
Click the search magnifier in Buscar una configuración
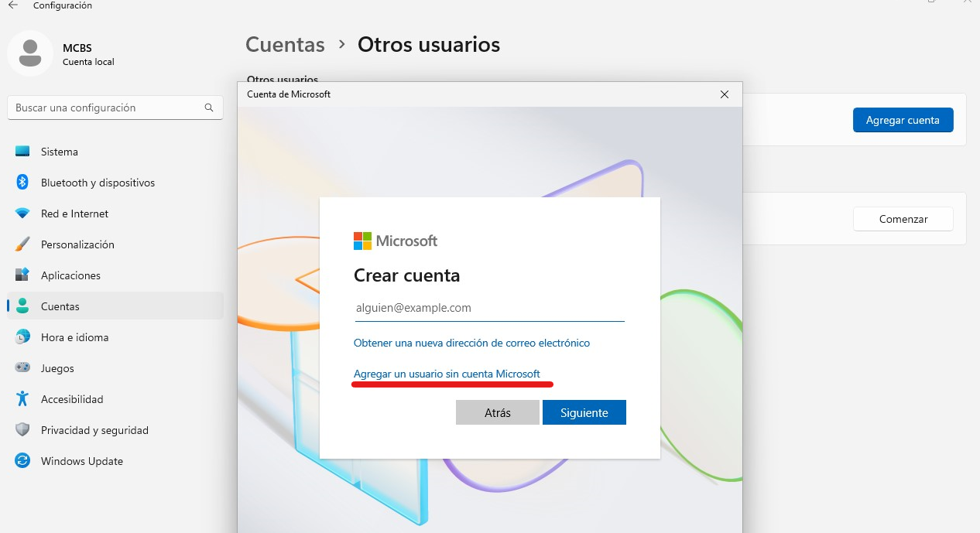click(x=209, y=108)
